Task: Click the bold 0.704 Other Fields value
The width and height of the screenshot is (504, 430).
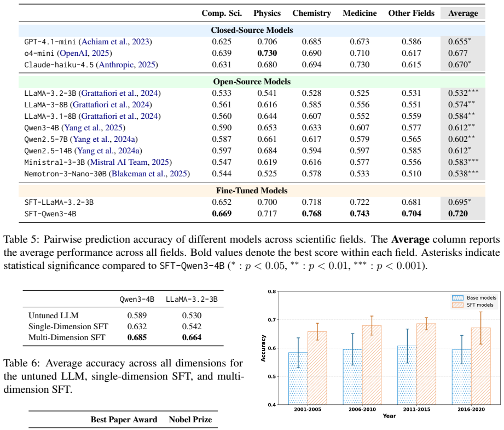Action: pos(412,214)
